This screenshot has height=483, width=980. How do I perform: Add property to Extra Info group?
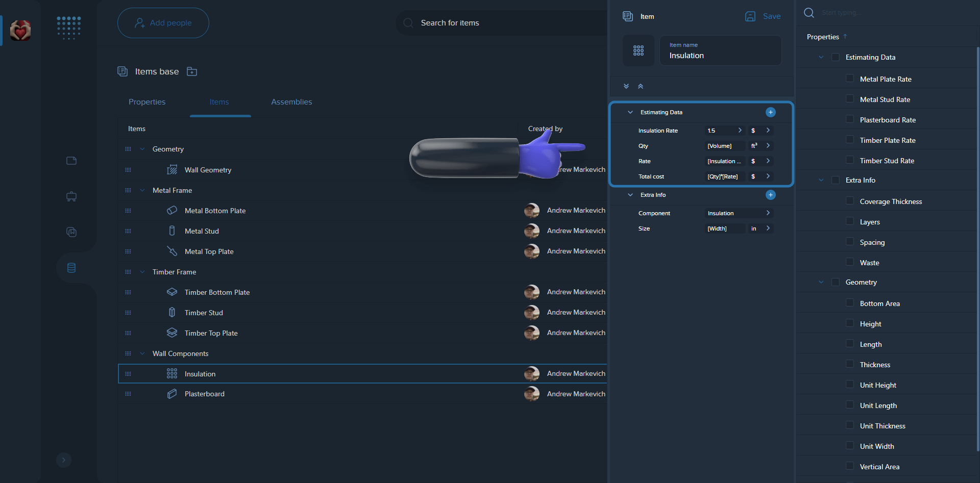coord(771,195)
